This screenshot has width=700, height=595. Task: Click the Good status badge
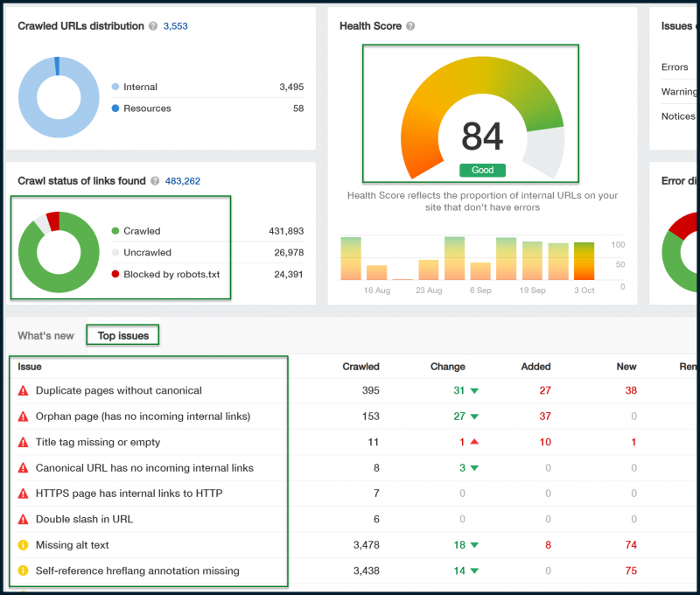point(483,170)
